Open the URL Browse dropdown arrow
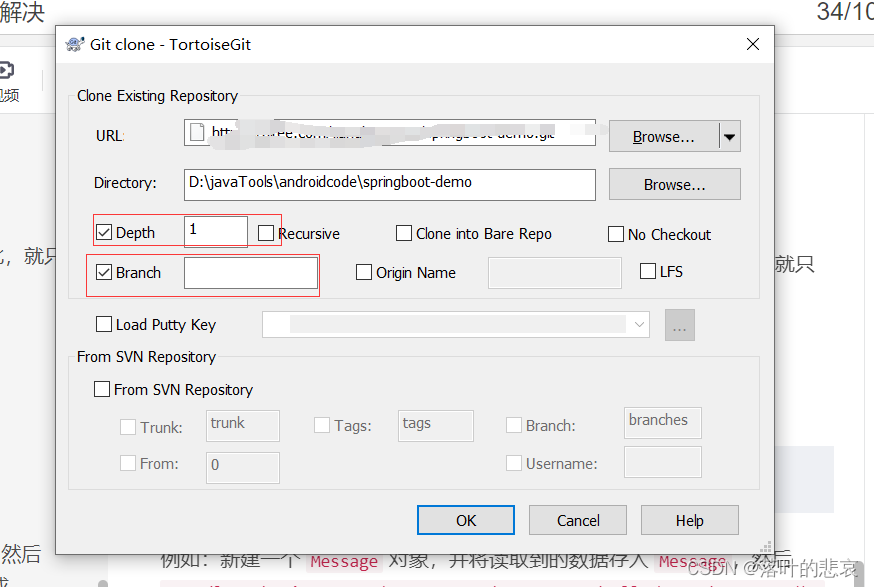The height and width of the screenshot is (587, 874). [729, 136]
